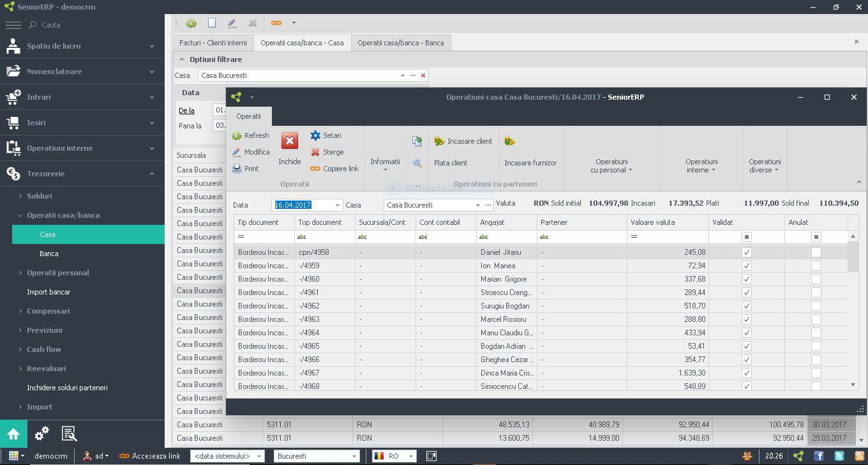Image resolution: width=868 pixels, height=465 pixels.
Task: Toggle the Validat column filter checkbox
Action: coord(747,237)
